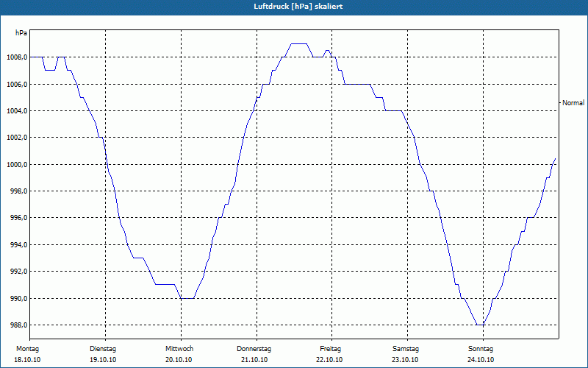
Task: Select the 1006,0 axis label
Action: tap(16, 84)
